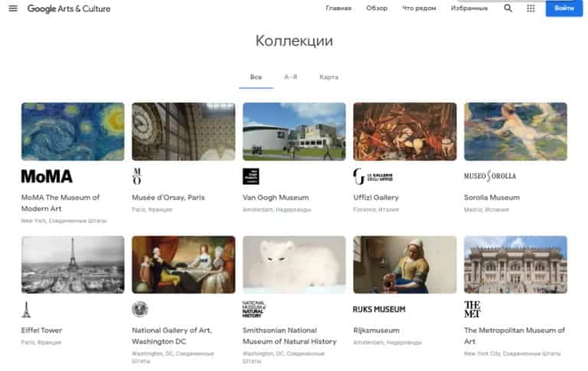Open the Uffizi Gallery title link
This screenshot has height=371, width=588.
coord(376,197)
